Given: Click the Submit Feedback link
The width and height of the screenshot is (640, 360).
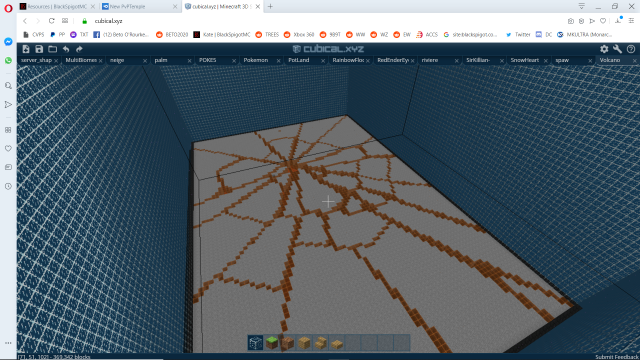Looking at the screenshot, I should [616, 357].
